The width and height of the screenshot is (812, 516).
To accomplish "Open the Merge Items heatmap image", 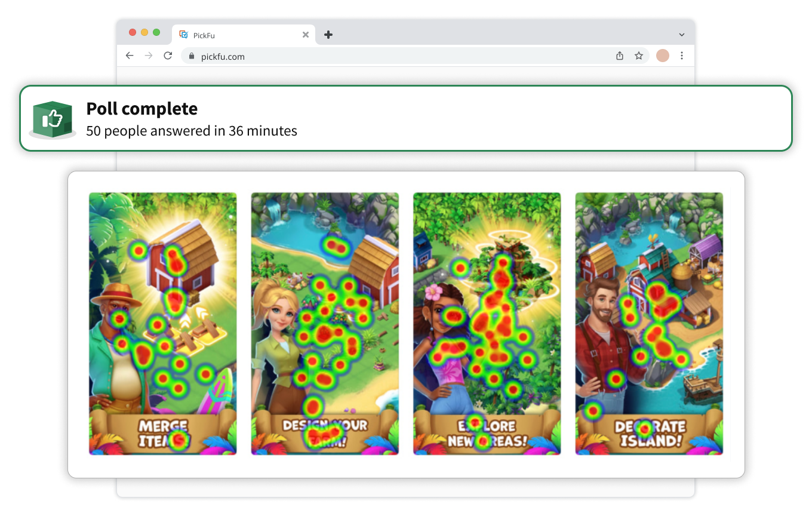I will click(163, 324).
